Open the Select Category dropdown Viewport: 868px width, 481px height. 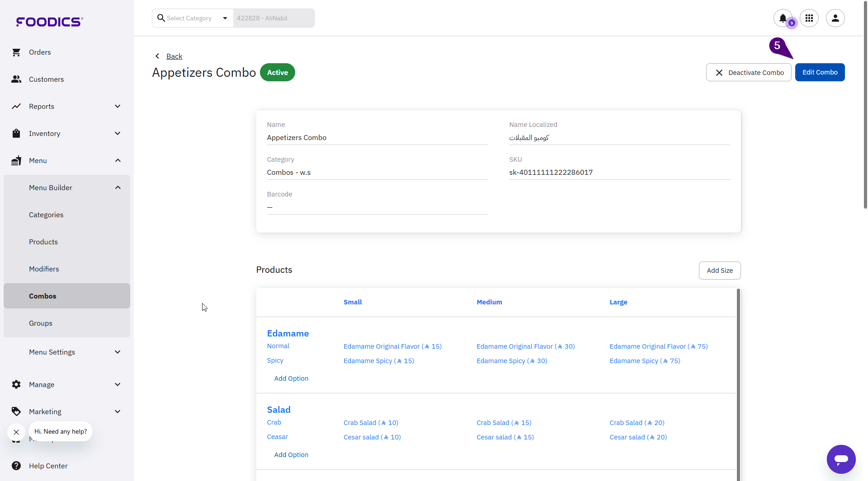[225, 18]
